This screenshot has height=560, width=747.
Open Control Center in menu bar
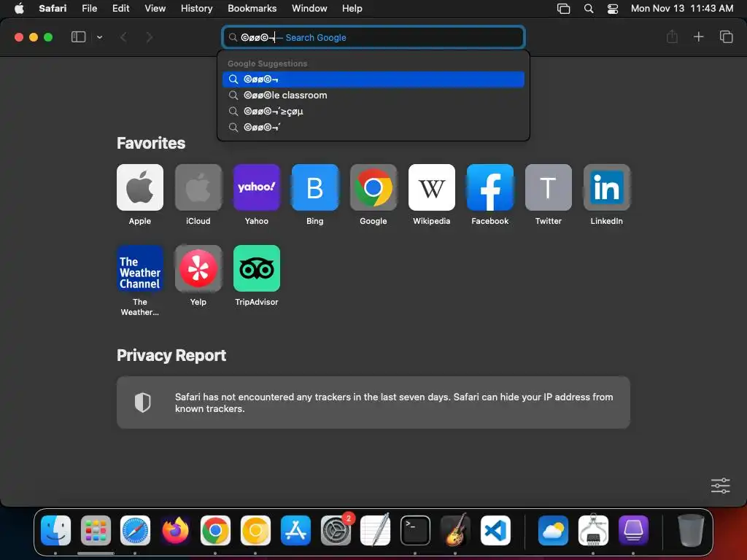click(x=613, y=9)
